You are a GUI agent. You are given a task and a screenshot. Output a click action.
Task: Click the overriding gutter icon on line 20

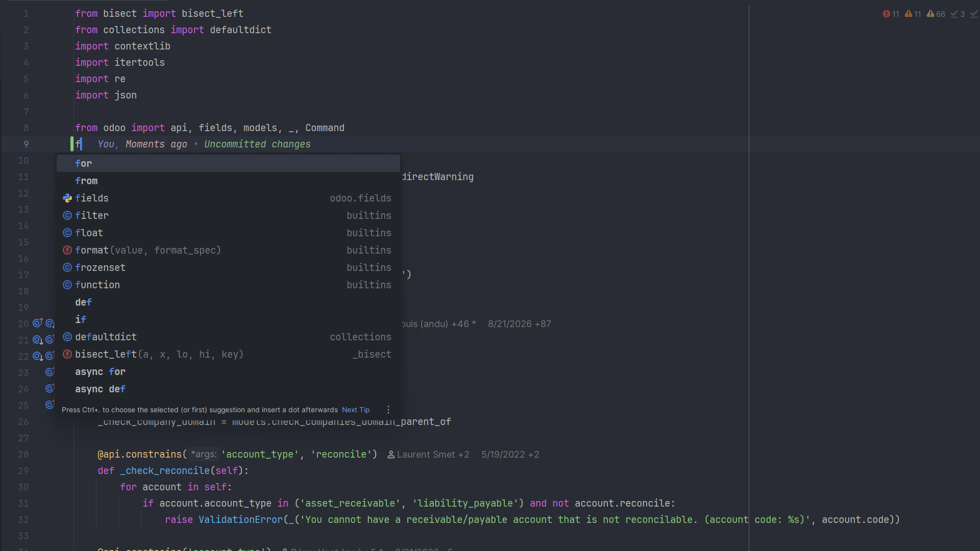(38, 323)
